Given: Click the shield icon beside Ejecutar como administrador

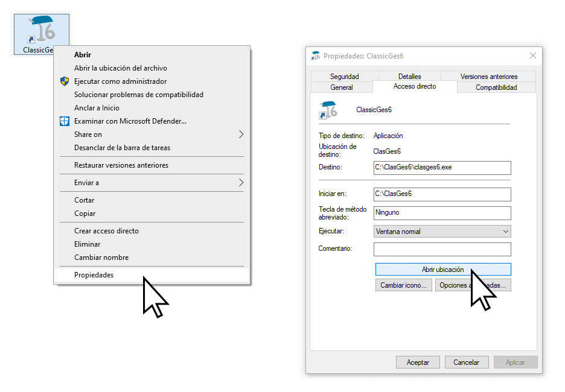Looking at the screenshot, I should click(x=65, y=81).
